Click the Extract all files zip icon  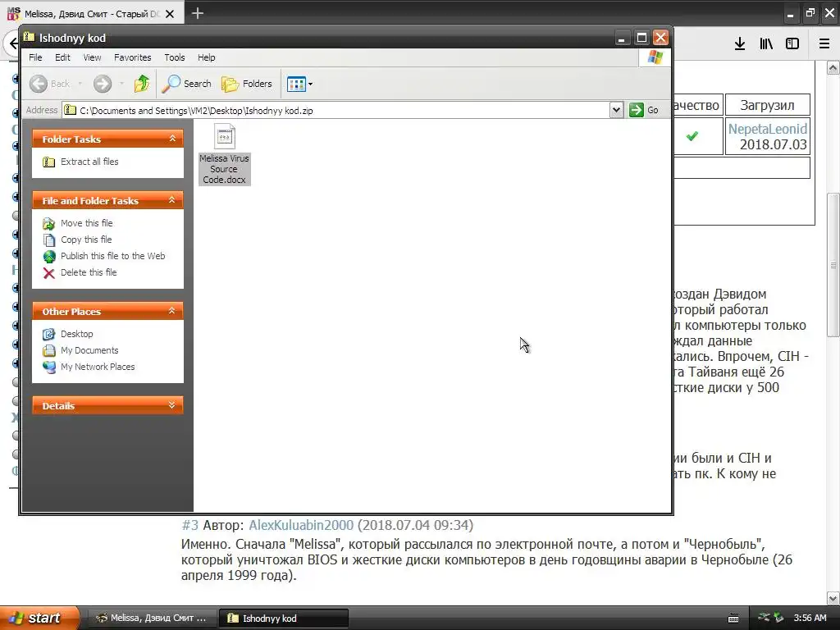point(48,162)
